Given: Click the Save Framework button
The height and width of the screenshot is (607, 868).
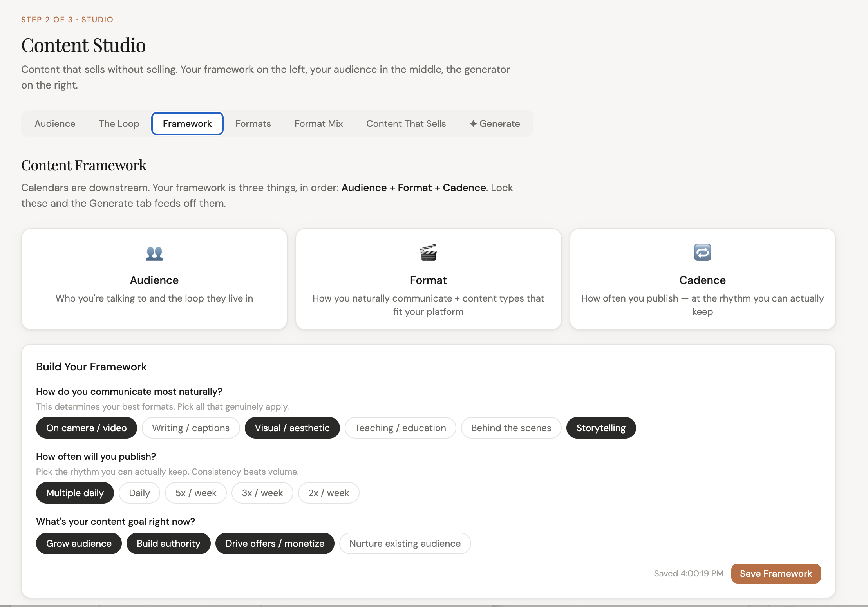Looking at the screenshot, I should [x=776, y=574].
